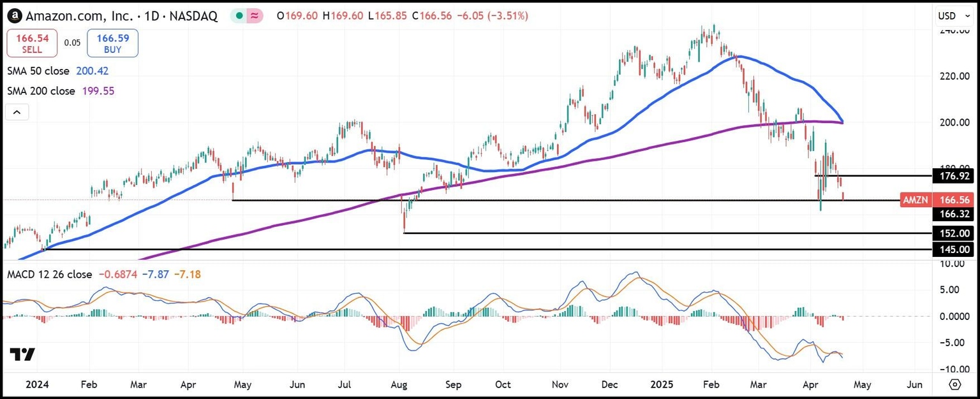
Task: Click the 145.00 horizontal line price label
Action: pos(953,250)
